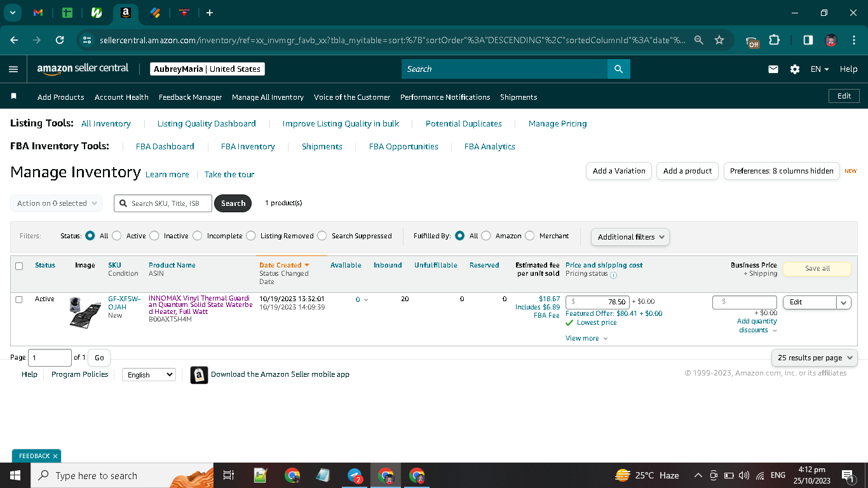The image size is (868, 488).
Task: Click the search magnifier button in header
Action: 619,69
